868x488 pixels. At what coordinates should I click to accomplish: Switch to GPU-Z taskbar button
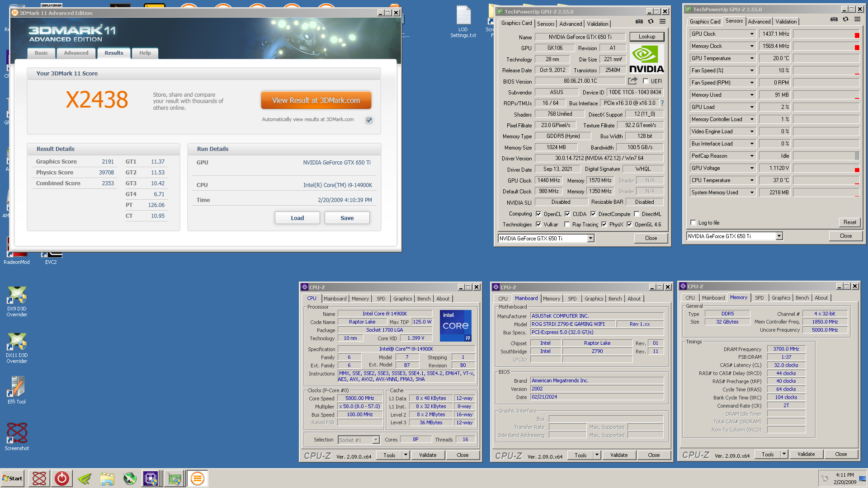[x=174, y=479]
